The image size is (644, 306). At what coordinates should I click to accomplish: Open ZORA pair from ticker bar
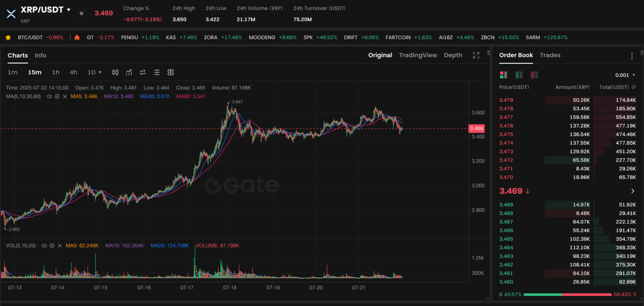pos(223,37)
